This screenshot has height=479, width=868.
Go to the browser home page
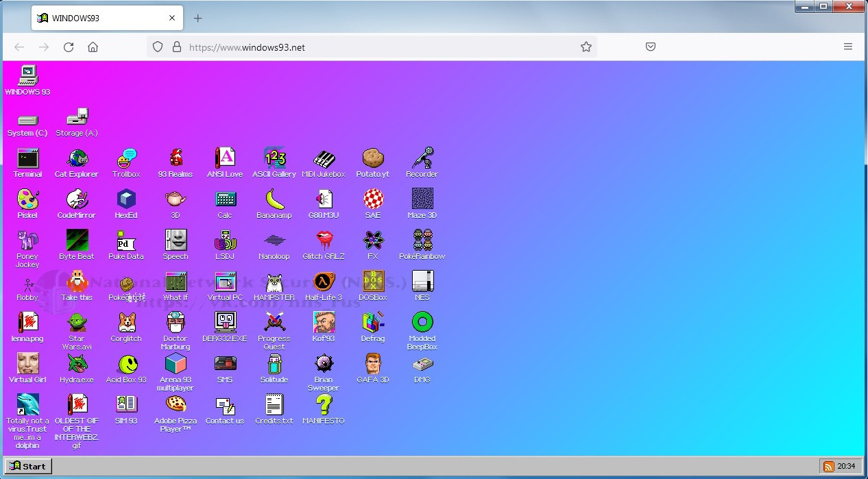pyautogui.click(x=93, y=47)
